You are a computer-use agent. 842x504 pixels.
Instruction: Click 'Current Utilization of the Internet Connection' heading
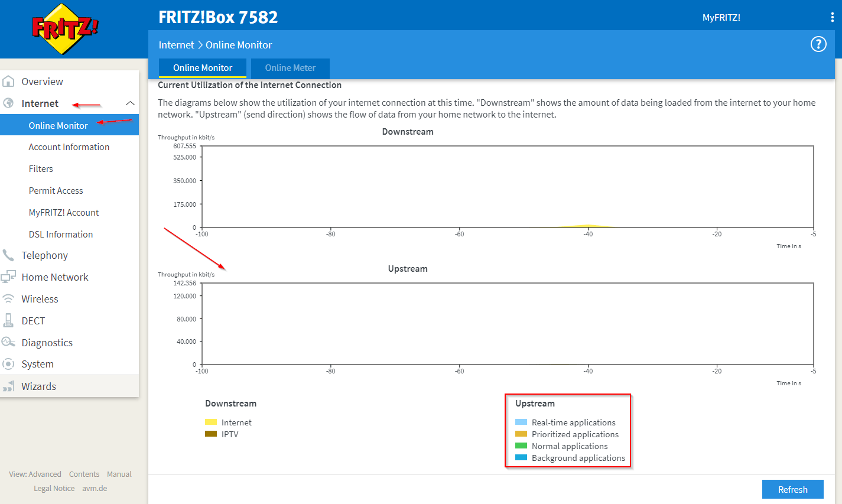(249, 85)
